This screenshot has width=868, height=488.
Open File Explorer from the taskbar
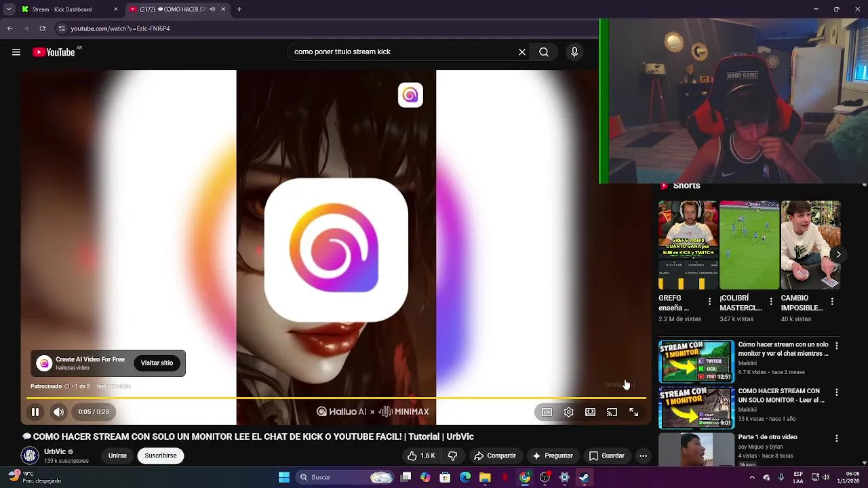point(485,477)
